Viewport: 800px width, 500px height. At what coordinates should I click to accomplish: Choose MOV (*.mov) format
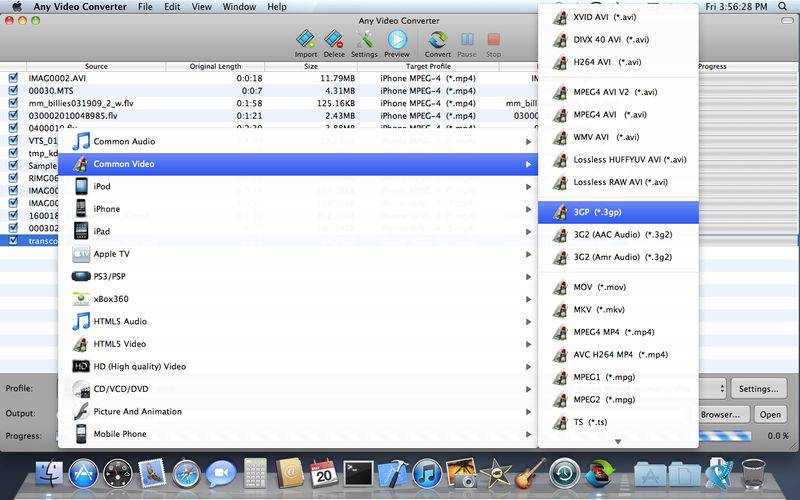(618, 287)
